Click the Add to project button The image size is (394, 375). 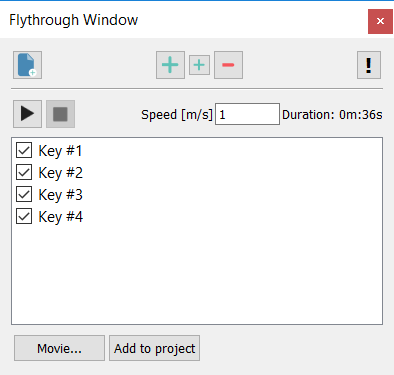click(x=155, y=348)
